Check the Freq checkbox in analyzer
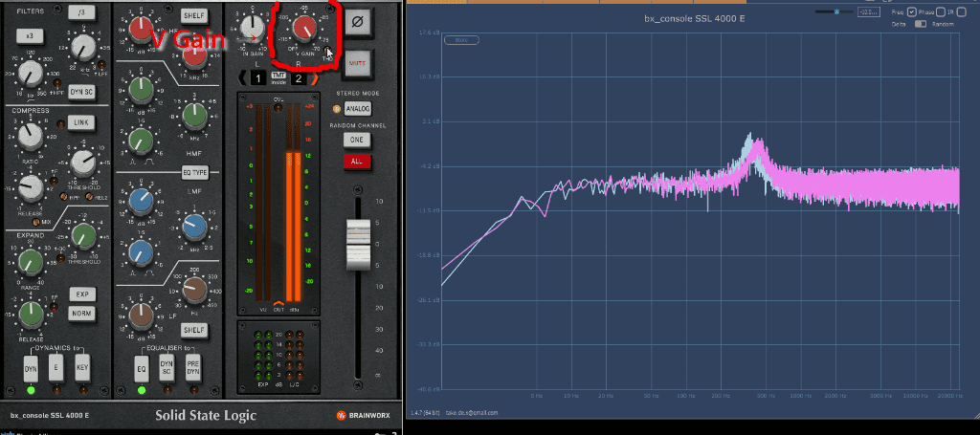 click(911, 11)
